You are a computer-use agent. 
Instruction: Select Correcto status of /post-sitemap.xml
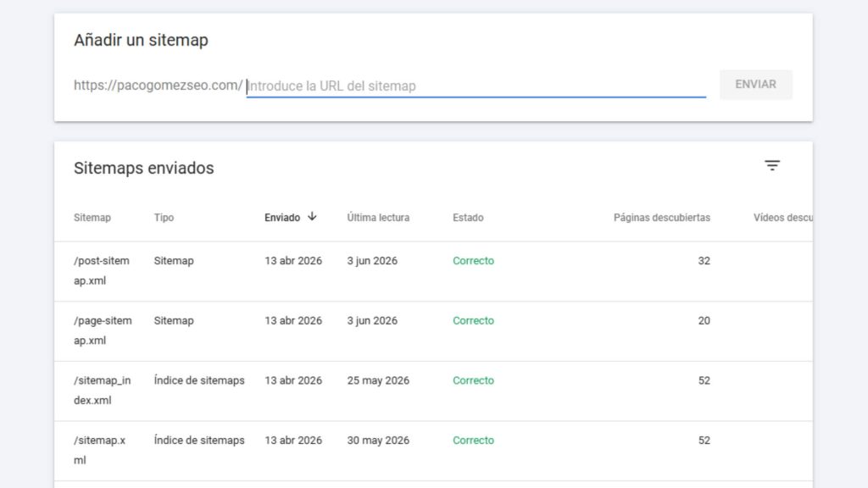coord(473,261)
